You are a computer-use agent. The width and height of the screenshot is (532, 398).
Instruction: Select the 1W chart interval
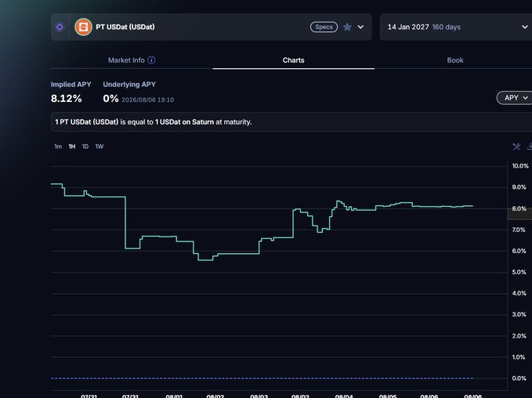coord(100,147)
